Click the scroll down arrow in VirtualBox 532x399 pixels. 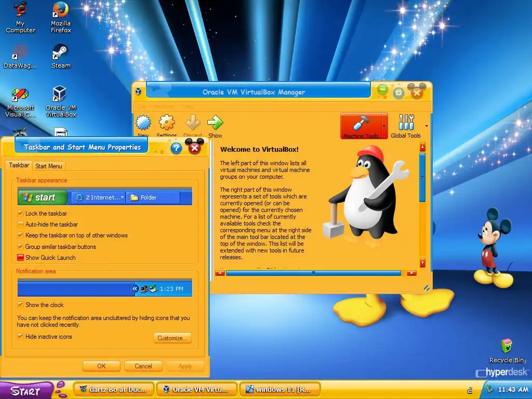[x=422, y=262]
